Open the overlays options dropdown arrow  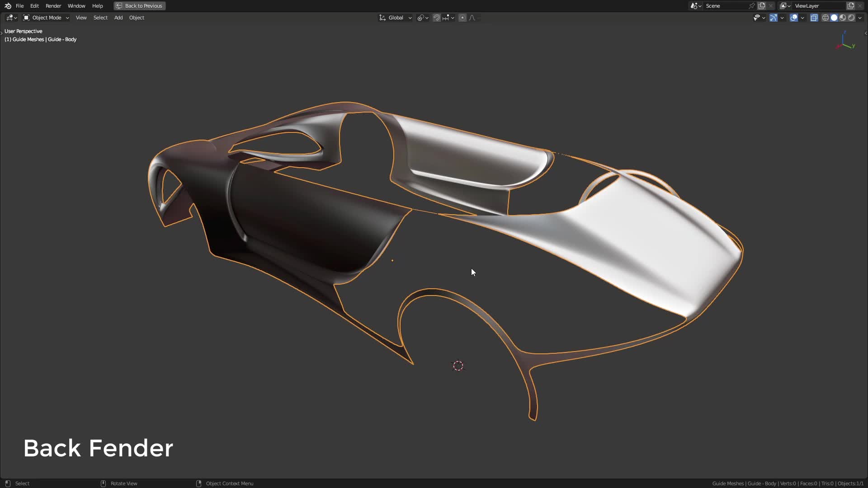point(802,18)
